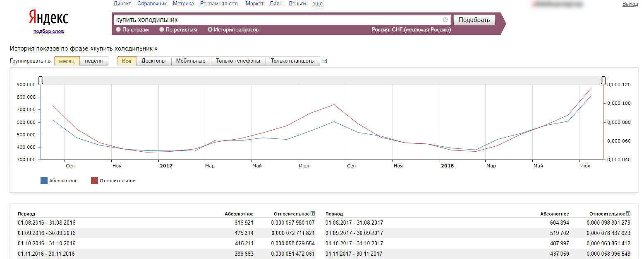The image size is (644, 259).
Task: Click red Относительное legend square
Action: (x=94, y=181)
